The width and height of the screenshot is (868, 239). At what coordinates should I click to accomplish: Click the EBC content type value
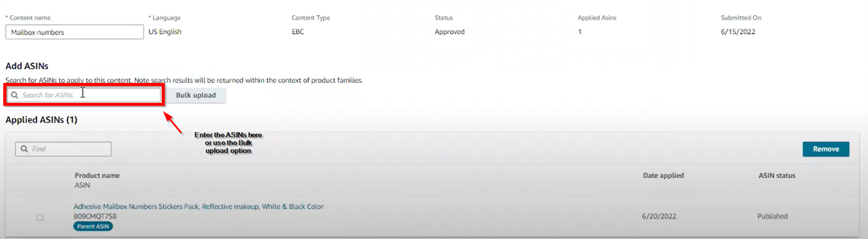tap(298, 32)
